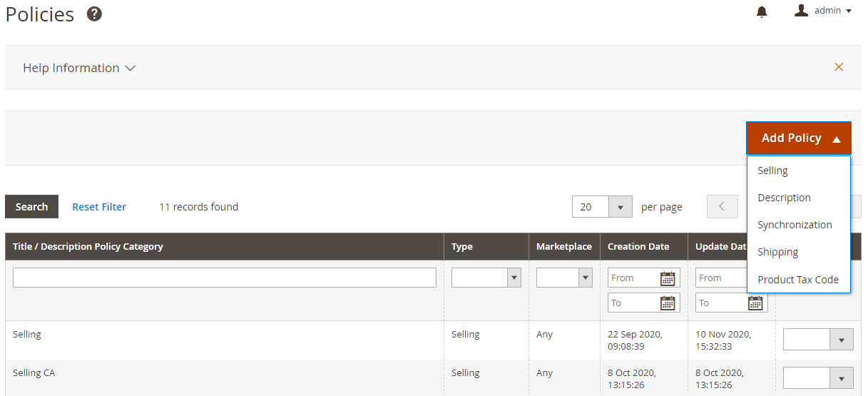This screenshot has width=868, height=396.
Task: Click the Search button
Action: tap(32, 207)
